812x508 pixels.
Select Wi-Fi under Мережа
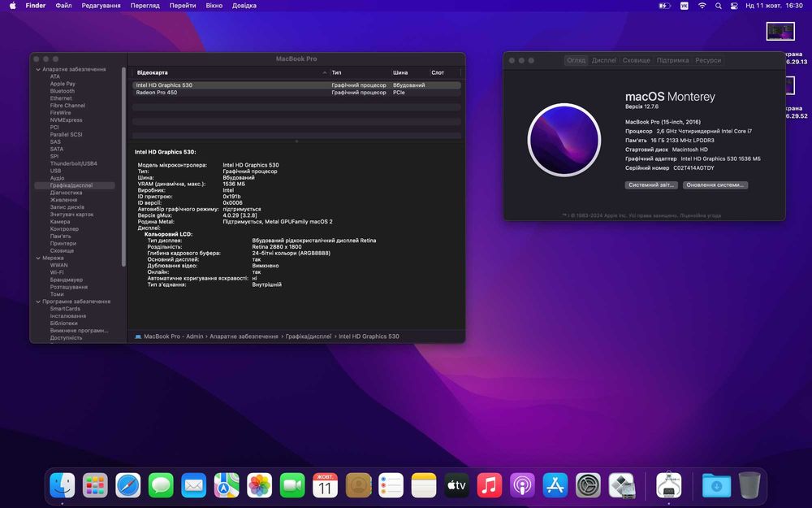pos(57,272)
